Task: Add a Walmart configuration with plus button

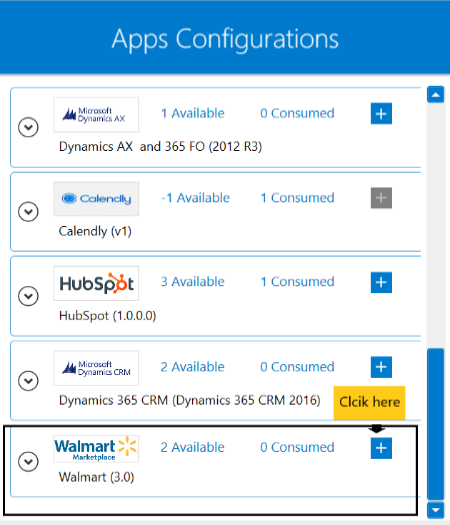Action: click(381, 448)
